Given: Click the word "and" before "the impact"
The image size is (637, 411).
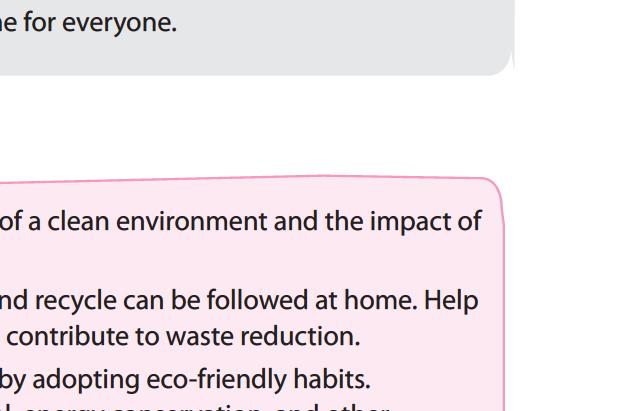Looking at the screenshot, I should click(296, 221).
